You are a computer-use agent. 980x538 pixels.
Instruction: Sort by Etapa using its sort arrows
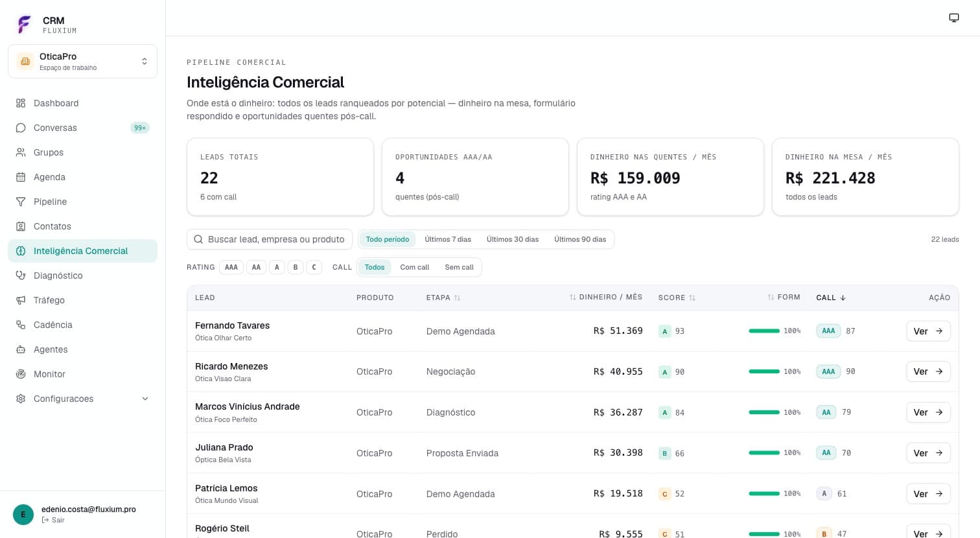pyautogui.click(x=458, y=298)
